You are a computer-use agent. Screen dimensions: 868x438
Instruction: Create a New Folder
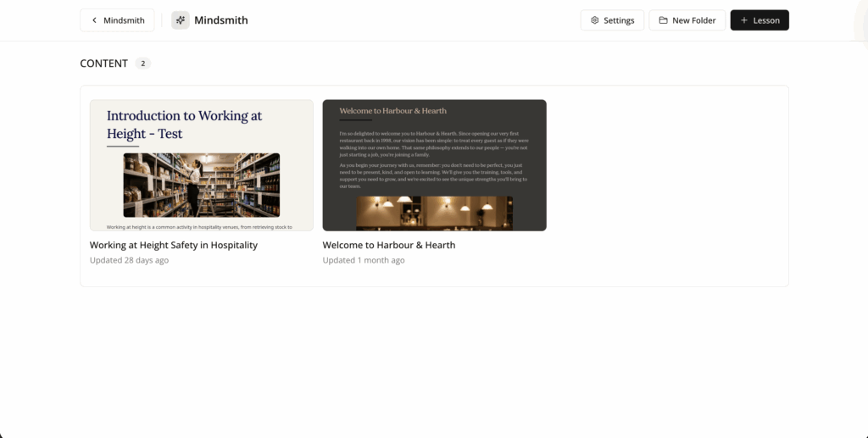pos(687,20)
